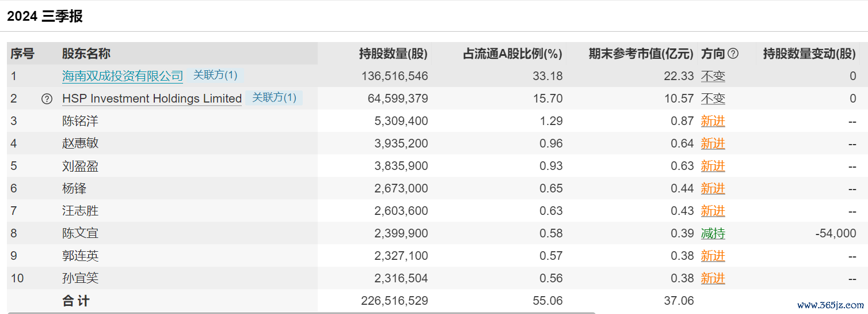Click the 持股数量(股) column header
868x314 pixels.
[x=393, y=54]
